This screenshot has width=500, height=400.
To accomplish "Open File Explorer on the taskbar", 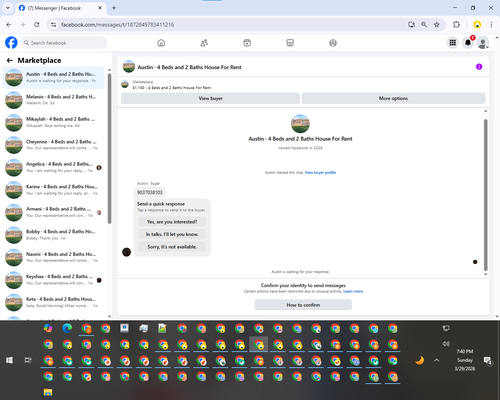I will tap(48, 392).
